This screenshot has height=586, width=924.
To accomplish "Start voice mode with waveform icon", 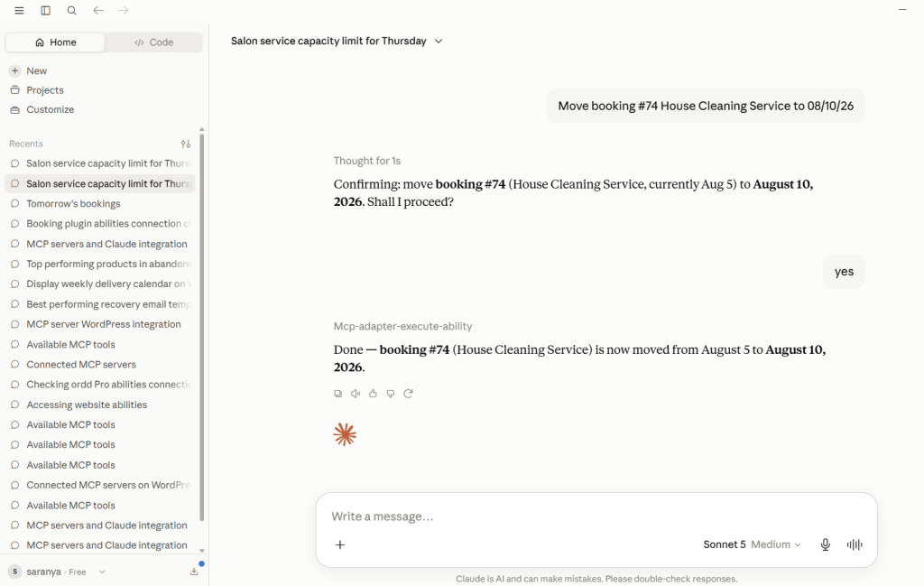I will pos(855,544).
